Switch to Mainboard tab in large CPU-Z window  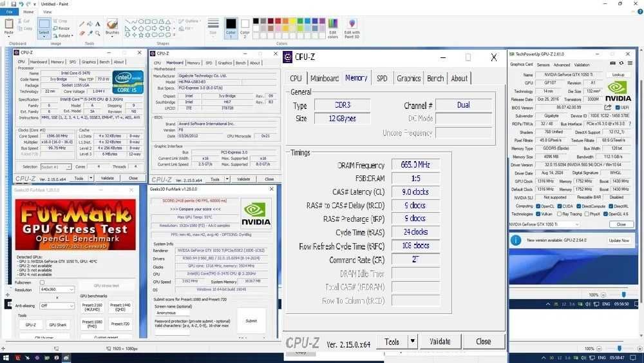click(325, 78)
